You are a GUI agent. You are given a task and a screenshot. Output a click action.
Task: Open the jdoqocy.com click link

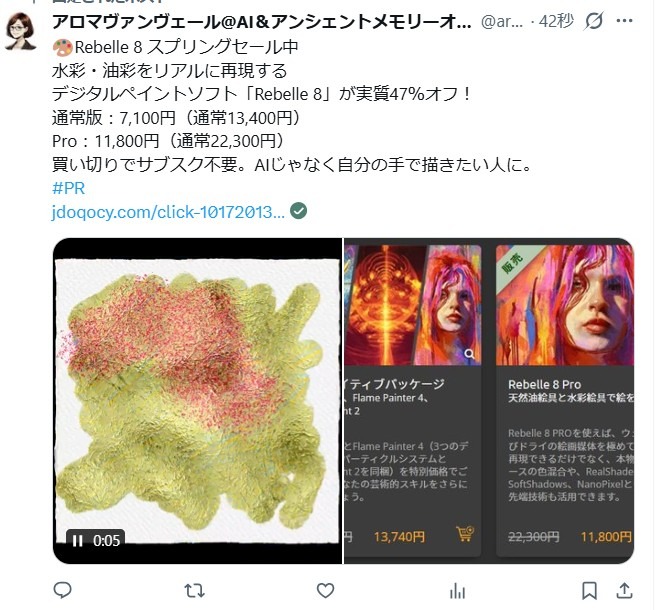point(168,212)
